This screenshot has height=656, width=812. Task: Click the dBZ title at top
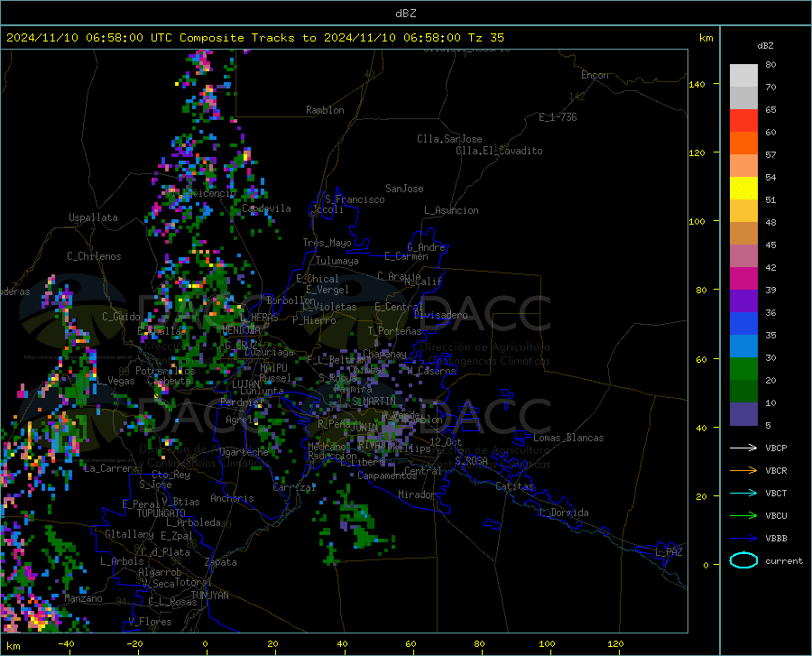point(405,14)
